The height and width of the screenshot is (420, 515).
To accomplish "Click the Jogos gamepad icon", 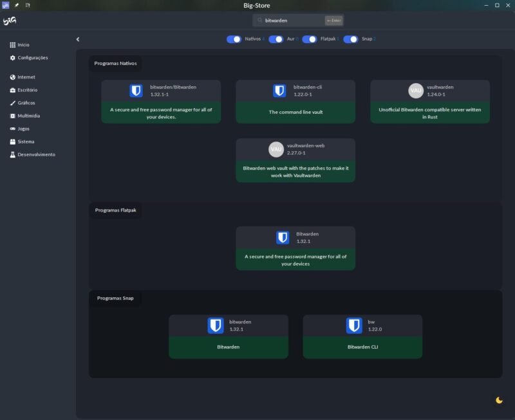I will coord(12,129).
